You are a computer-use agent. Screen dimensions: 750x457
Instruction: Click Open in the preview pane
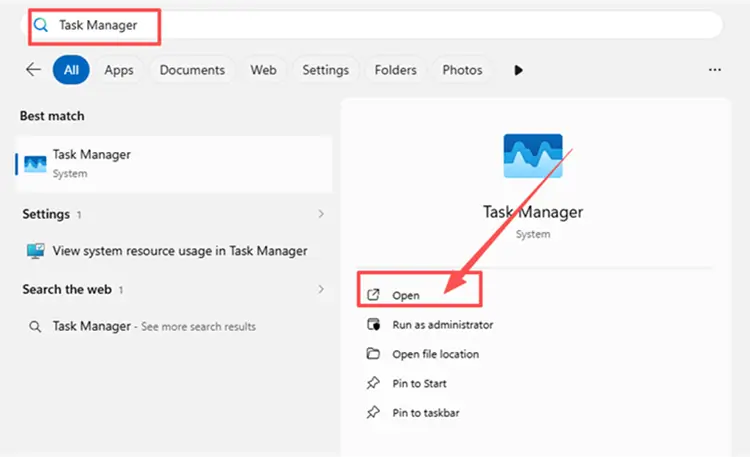(x=406, y=296)
